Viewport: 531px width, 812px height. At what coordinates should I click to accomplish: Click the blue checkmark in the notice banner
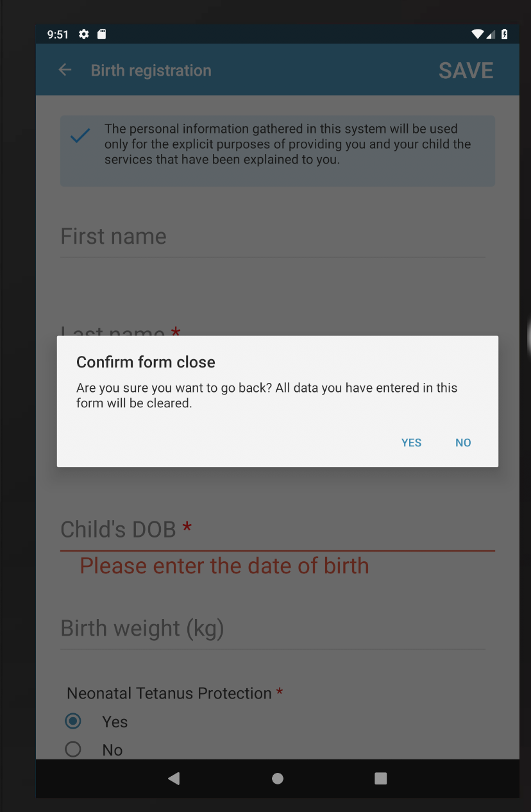80,135
